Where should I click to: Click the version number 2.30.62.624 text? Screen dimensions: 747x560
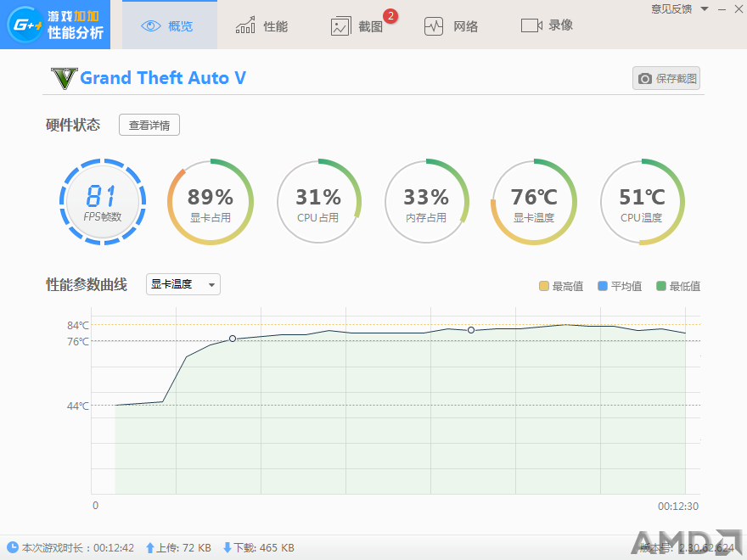click(x=707, y=548)
